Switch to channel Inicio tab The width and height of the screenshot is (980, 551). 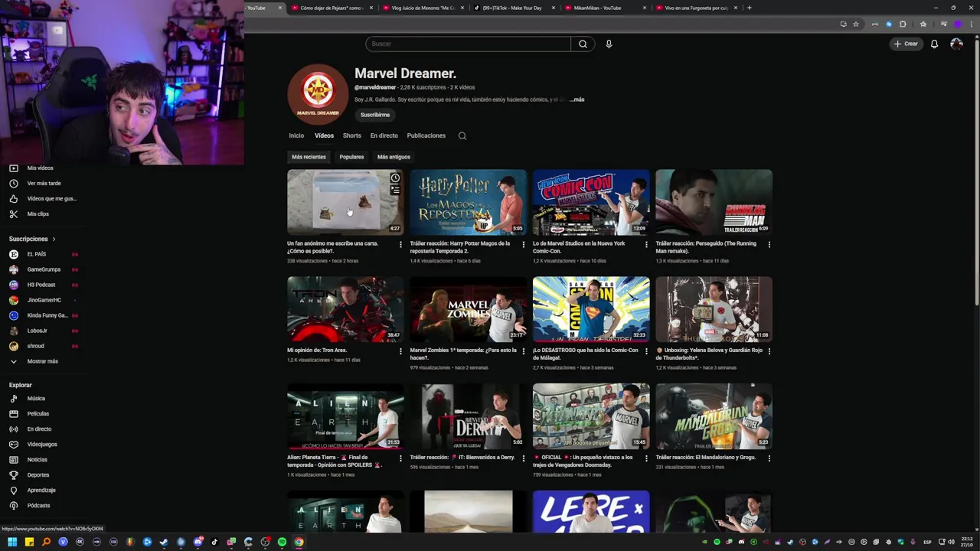click(x=296, y=135)
